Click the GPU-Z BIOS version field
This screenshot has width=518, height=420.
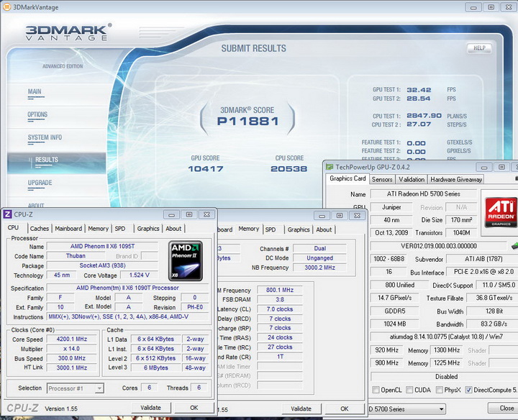438,246
